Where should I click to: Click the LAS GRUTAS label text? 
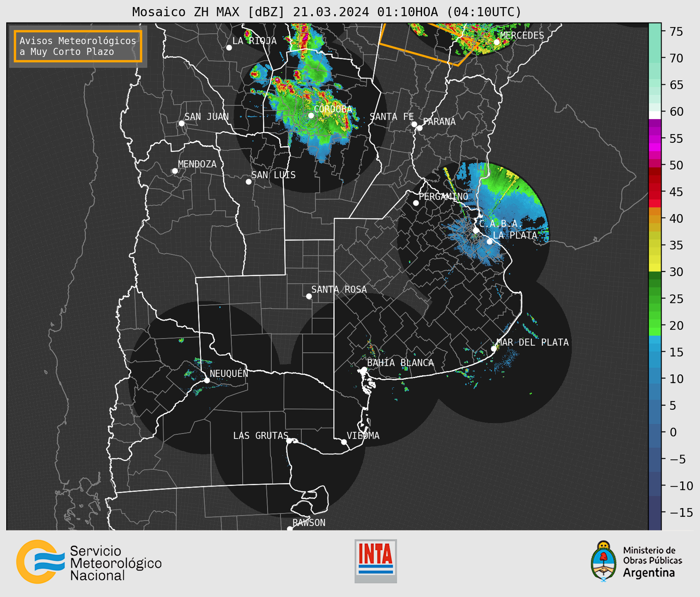click(x=261, y=436)
